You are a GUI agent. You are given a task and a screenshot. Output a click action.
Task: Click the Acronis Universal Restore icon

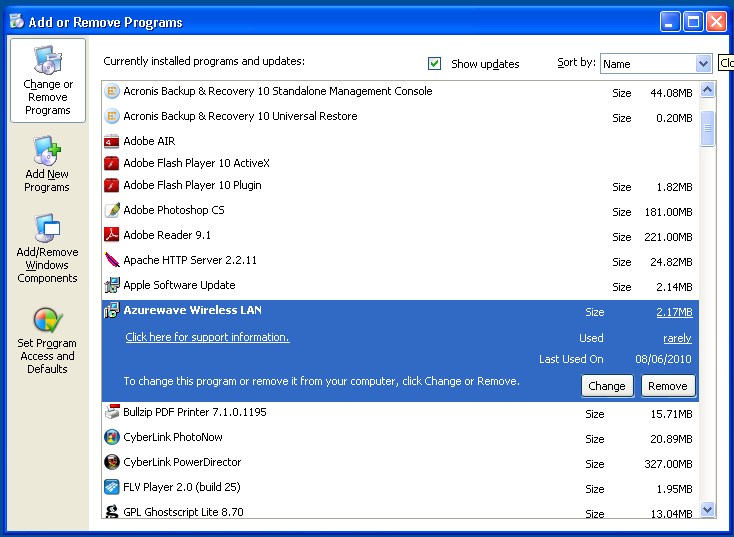click(111, 116)
